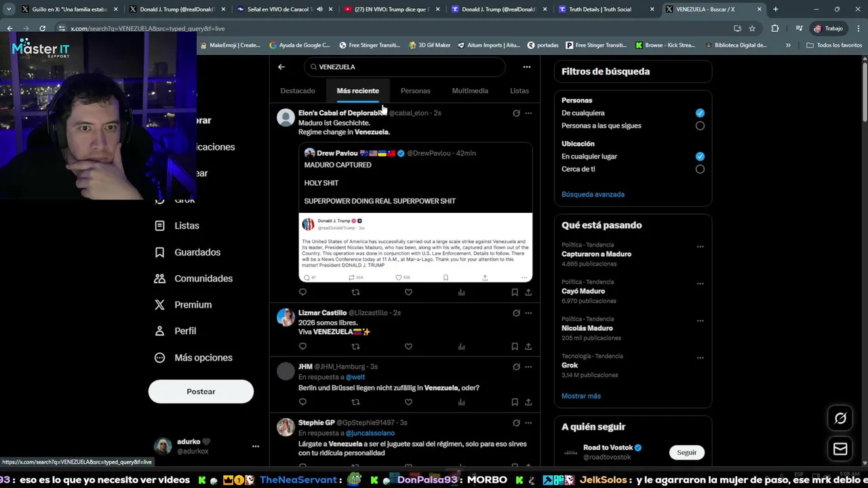
Task: Open options for Grok trend
Action: point(700,358)
